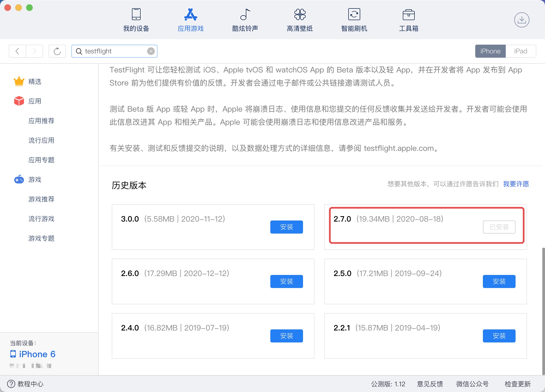545x392 pixels.
Task: Switch the device filter to iPad
Action: [x=520, y=51]
